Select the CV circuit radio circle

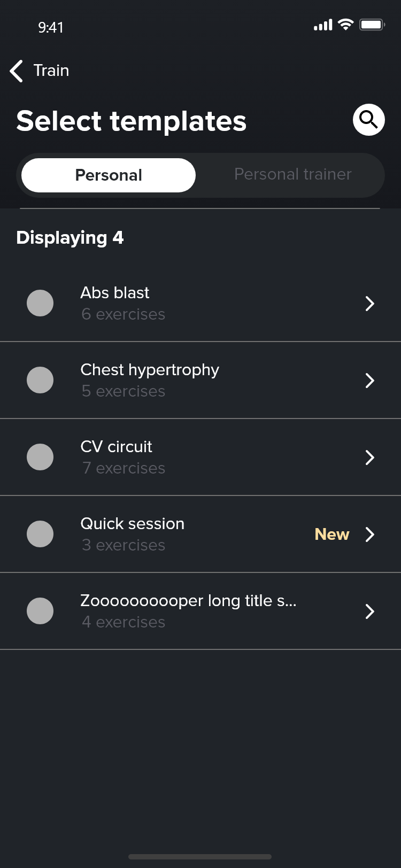coord(40,457)
